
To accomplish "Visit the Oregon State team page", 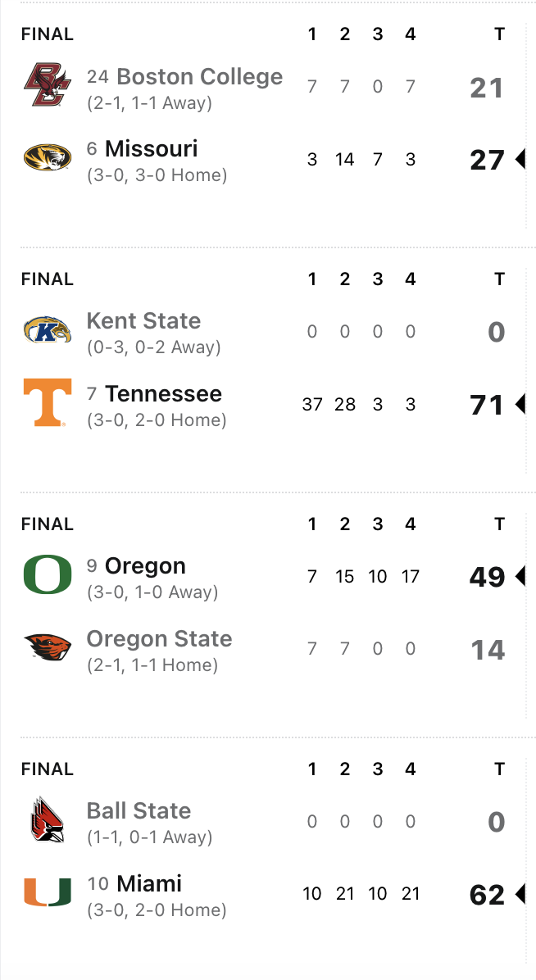I will [159, 639].
